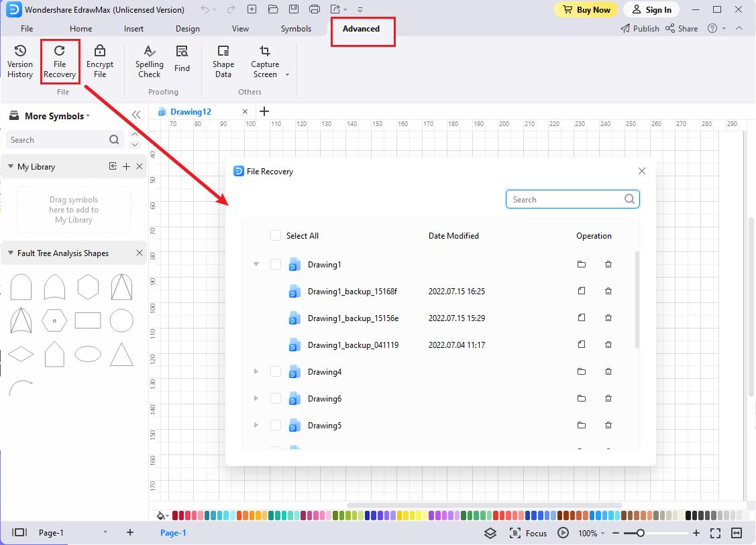
Task: Click the open folder icon in title bar
Action: click(x=273, y=9)
